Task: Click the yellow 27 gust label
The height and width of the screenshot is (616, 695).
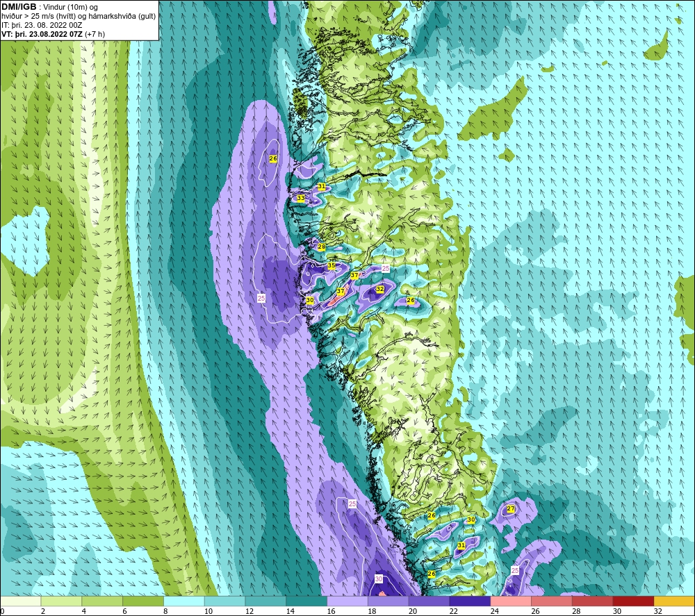Action: (x=511, y=509)
